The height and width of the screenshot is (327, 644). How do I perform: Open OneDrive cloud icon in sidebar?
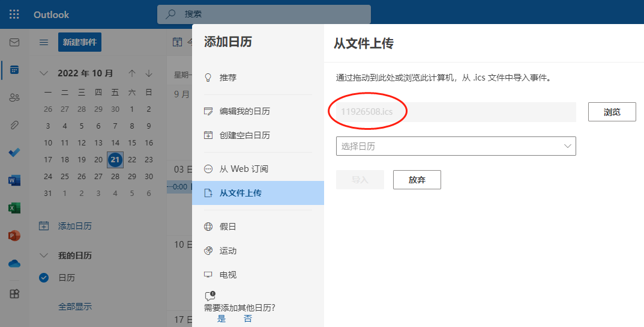point(14,263)
